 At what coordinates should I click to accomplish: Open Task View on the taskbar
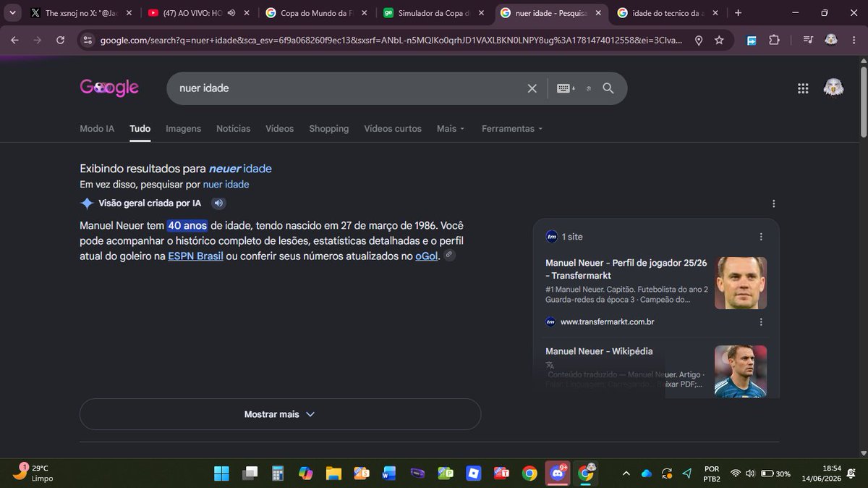pyautogui.click(x=250, y=474)
